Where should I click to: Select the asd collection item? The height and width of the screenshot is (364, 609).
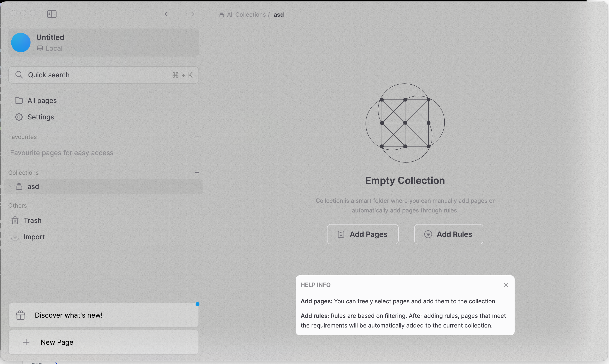[33, 187]
